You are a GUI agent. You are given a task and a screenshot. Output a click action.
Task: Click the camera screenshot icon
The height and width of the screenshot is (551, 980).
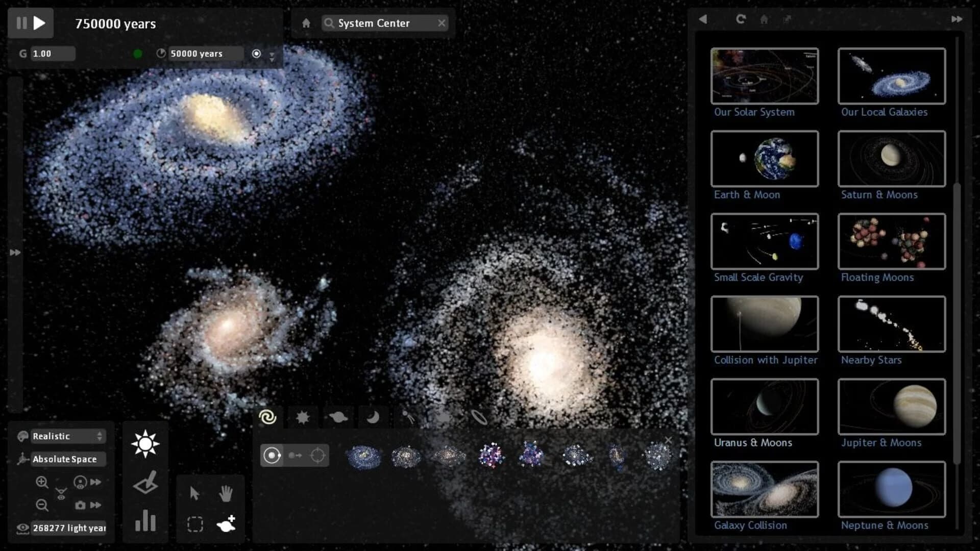click(x=80, y=505)
